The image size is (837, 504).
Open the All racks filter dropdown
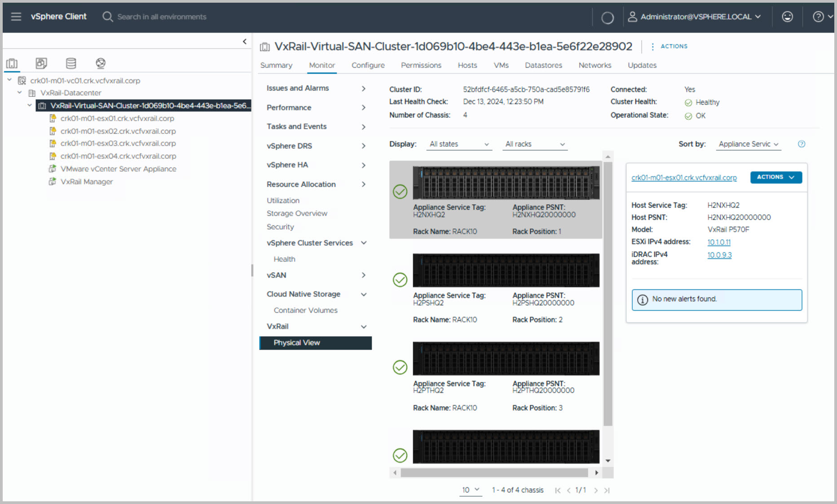tap(534, 144)
